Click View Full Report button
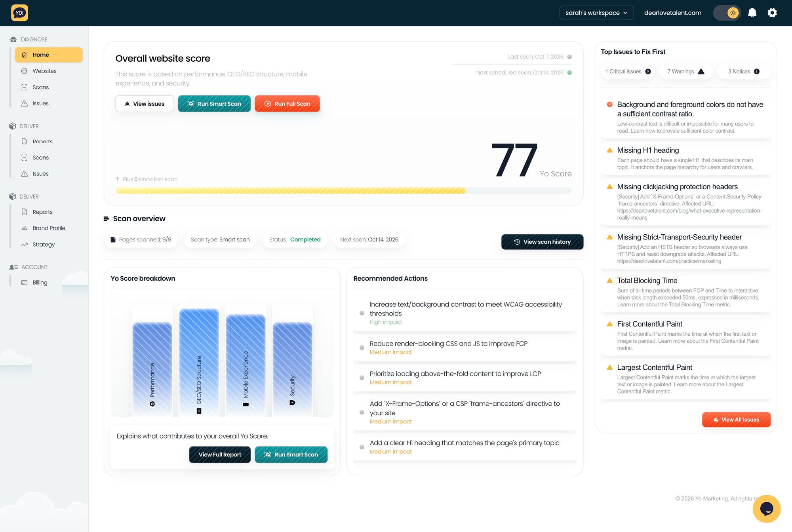This screenshot has width=792, height=532. 220,455
